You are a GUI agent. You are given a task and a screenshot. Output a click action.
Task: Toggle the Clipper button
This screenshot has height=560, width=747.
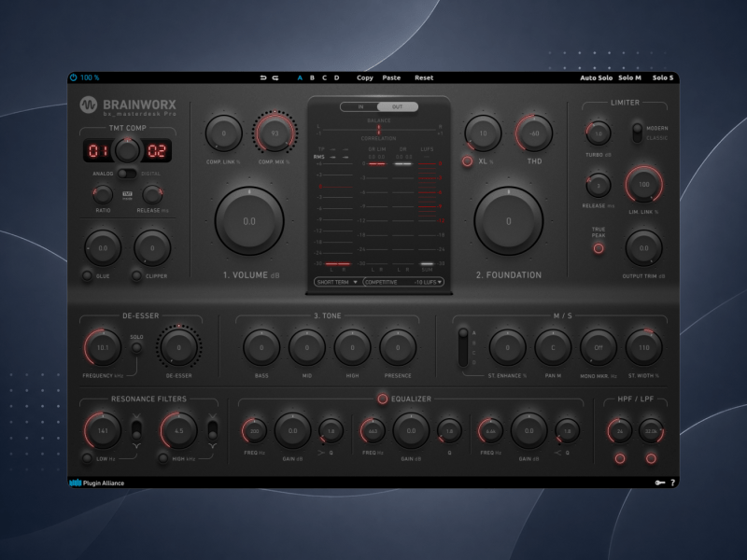tap(136, 275)
